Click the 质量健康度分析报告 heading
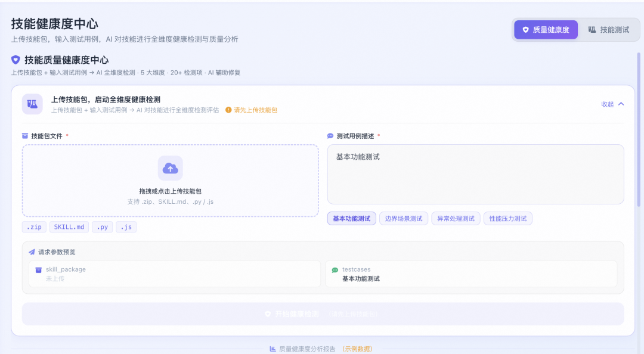This screenshot has height=354, width=644. coord(307,349)
